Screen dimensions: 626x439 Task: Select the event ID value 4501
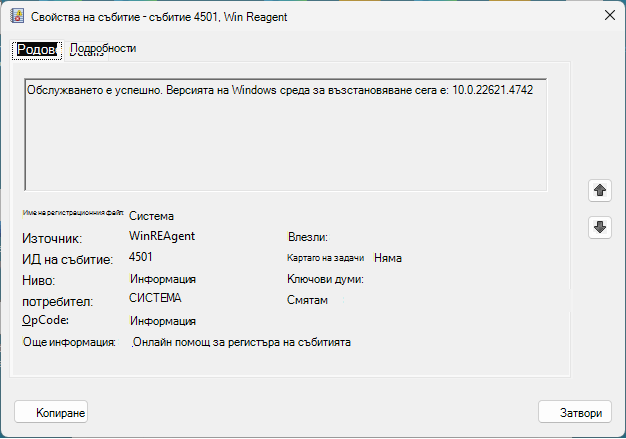click(141, 257)
